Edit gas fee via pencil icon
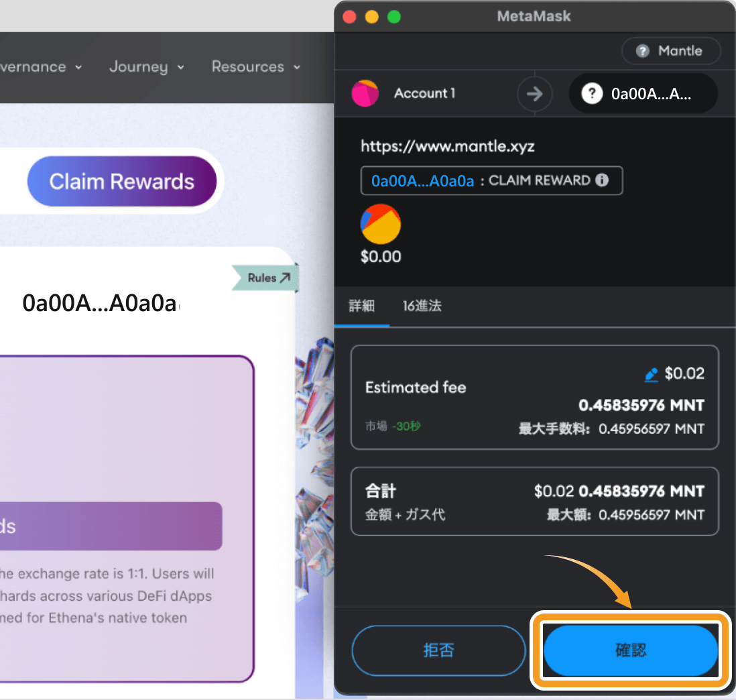Screen dimensions: 736x700 pos(652,374)
